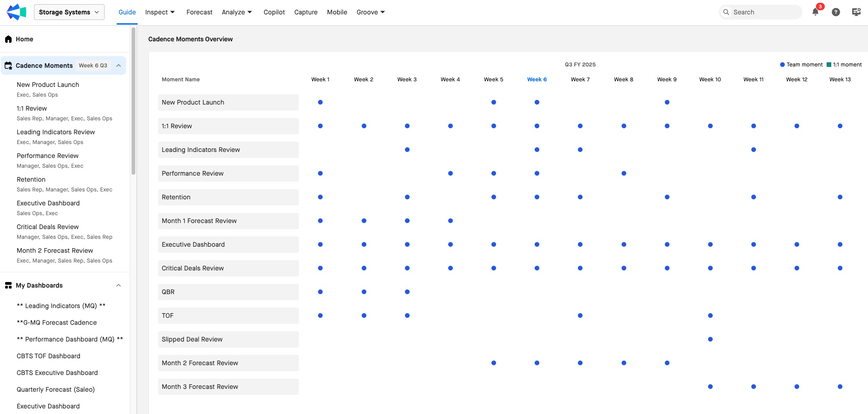This screenshot has width=868, height=414.
Task: Click the My Dashboards grid icon
Action: pos(8,285)
